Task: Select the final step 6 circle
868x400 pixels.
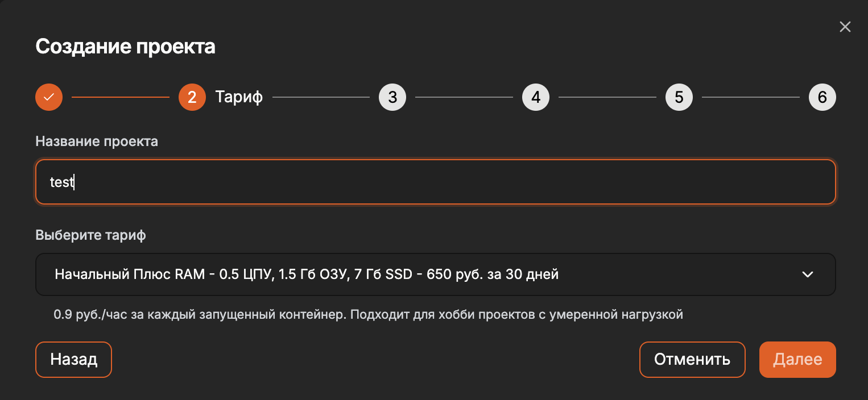Action: (x=822, y=97)
